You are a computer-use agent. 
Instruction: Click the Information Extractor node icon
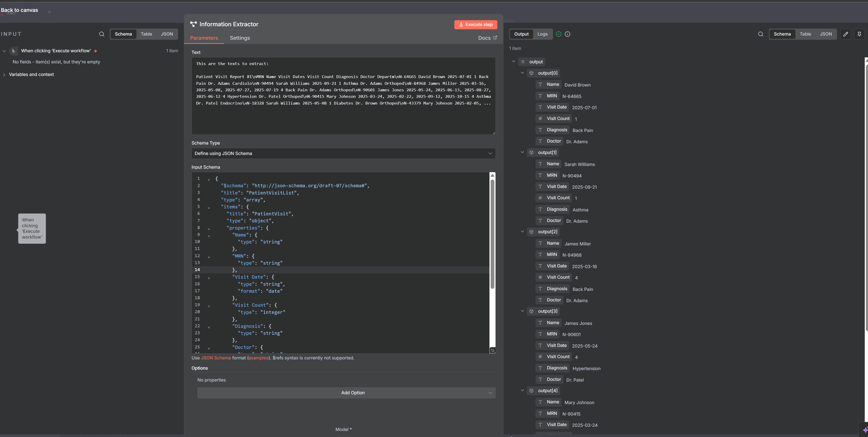coord(193,24)
